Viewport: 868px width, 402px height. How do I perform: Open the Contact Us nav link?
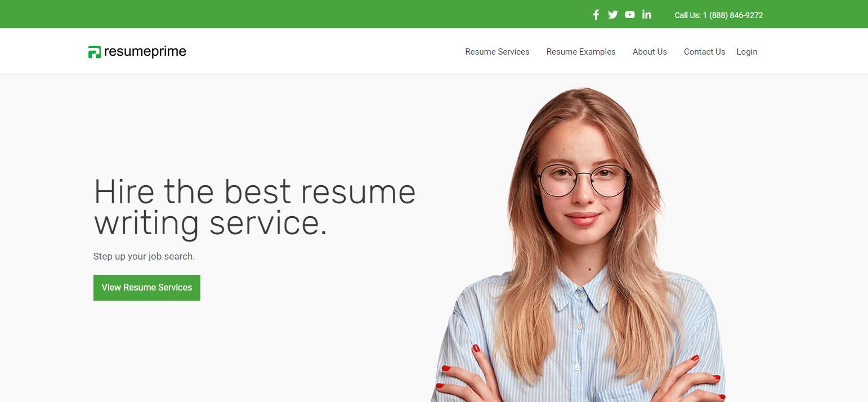pos(704,52)
